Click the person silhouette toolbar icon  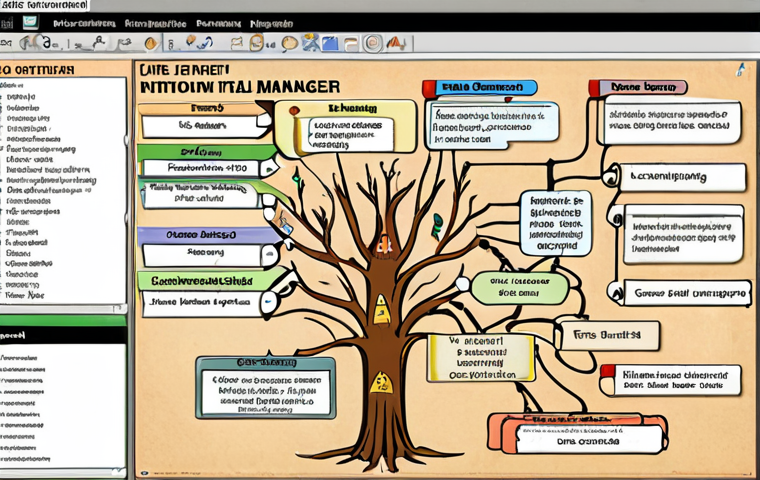coord(99,43)
